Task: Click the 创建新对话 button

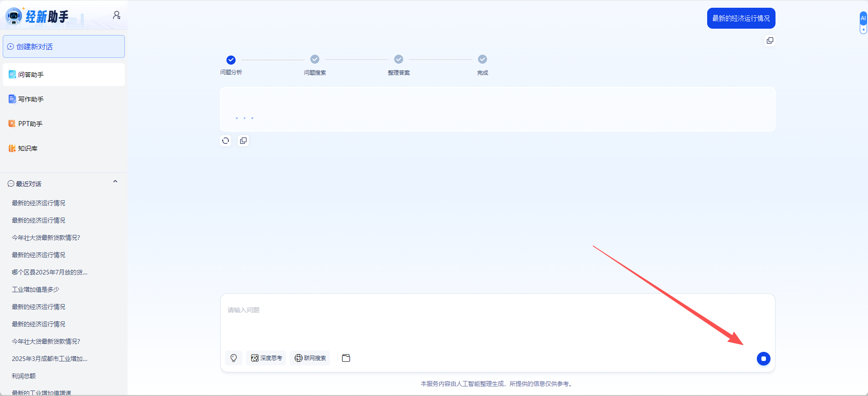Action: 64,46
